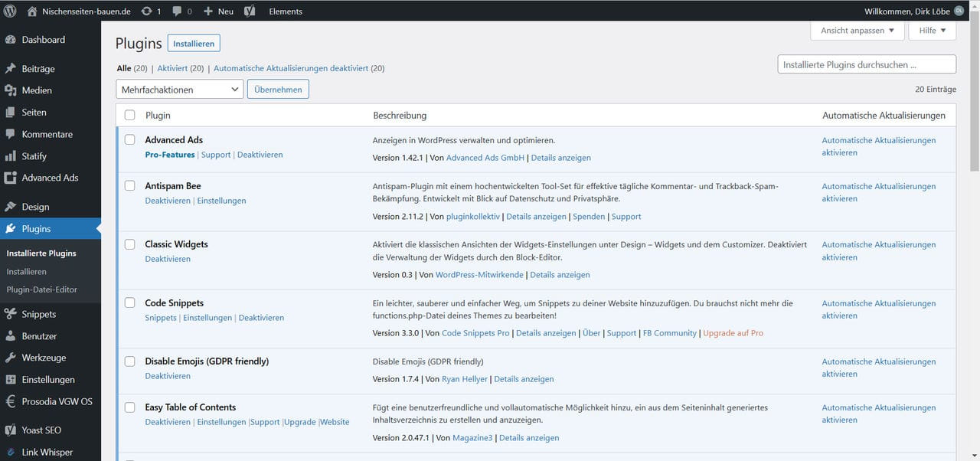The height and width of the screenshot is (461, 980).
Task: Expand the Ansicht anpassen panel
Action: coord(857,31)
